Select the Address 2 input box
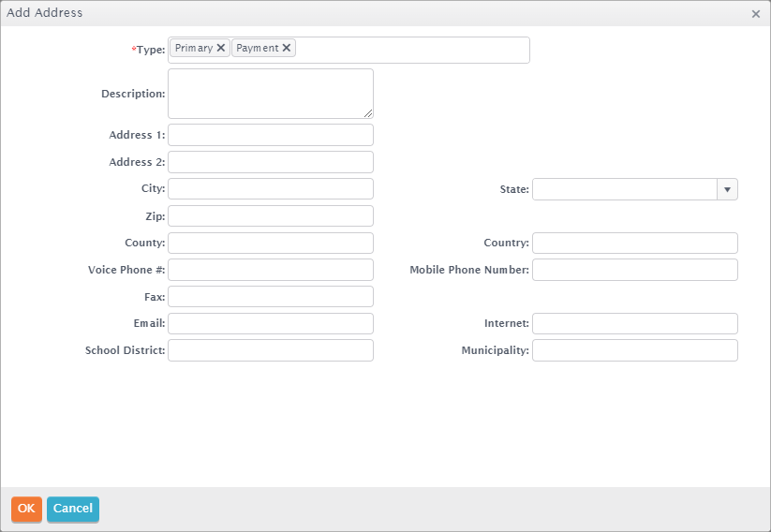 [271, 162]
